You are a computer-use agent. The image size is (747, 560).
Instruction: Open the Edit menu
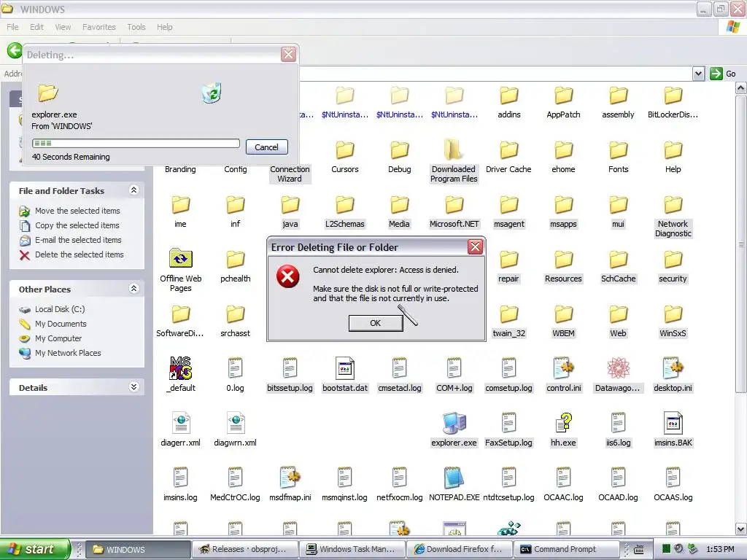click(x=36, y=27)
